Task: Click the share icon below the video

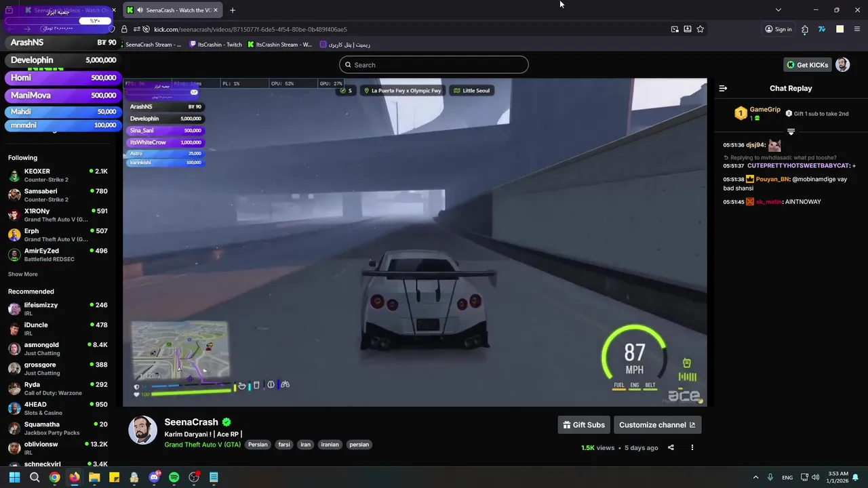Action: coord(671,447)
